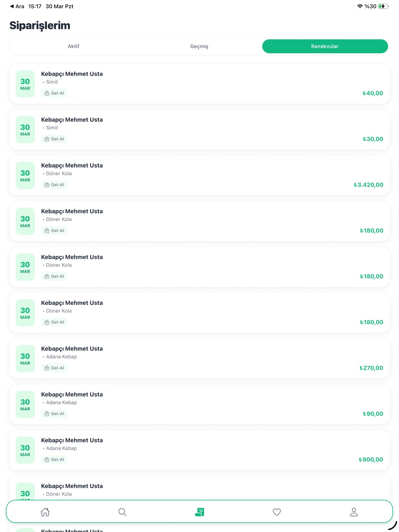This screenshot has height=532, width=399.
Task: Tap the Wi-Fi status icon
Action: click(360, 6)
